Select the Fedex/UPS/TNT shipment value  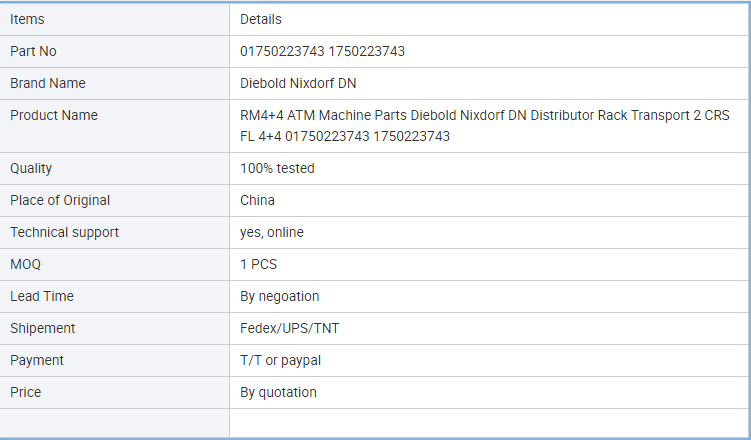click(x=290, y=328)
